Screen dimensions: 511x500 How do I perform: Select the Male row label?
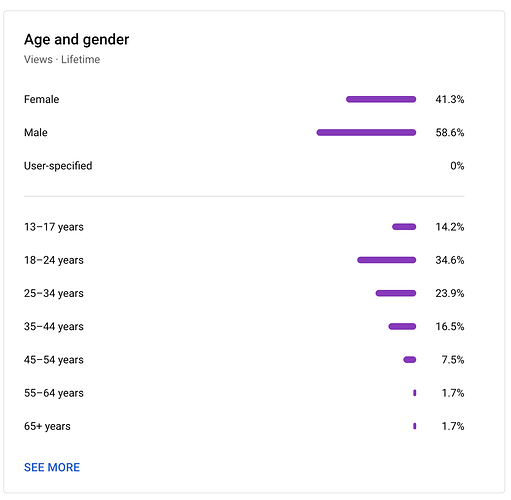36,133
